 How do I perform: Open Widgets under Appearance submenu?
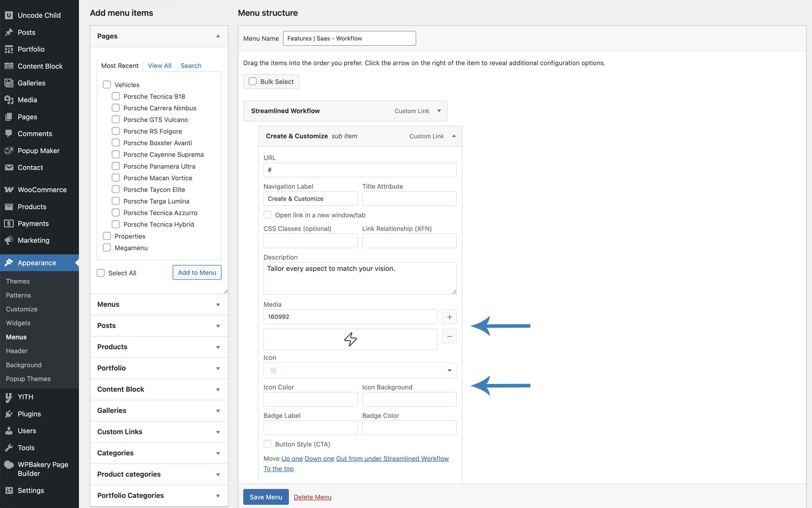tap(18, 323)
